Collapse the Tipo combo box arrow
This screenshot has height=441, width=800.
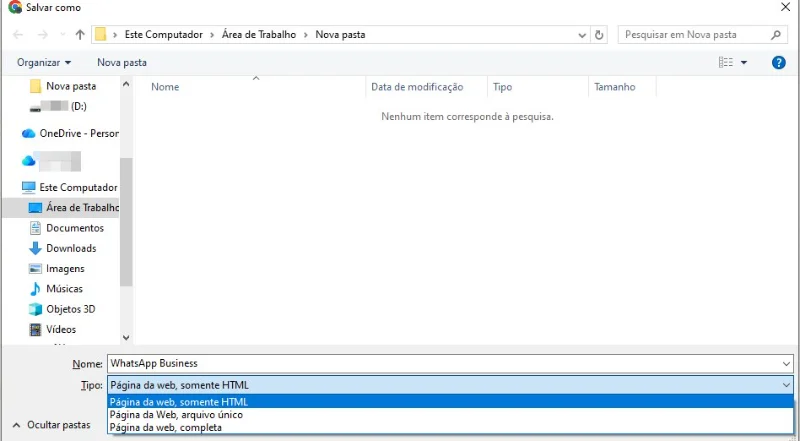786,385
